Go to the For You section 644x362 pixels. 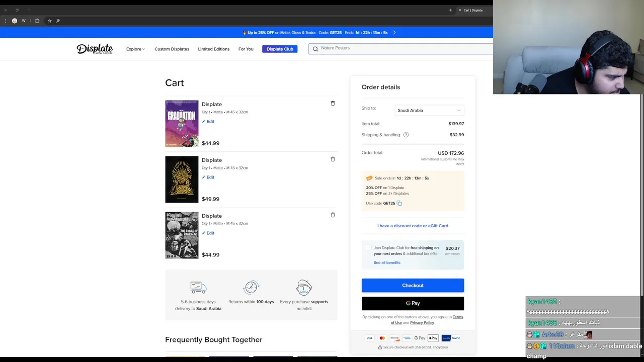(246, 49)
